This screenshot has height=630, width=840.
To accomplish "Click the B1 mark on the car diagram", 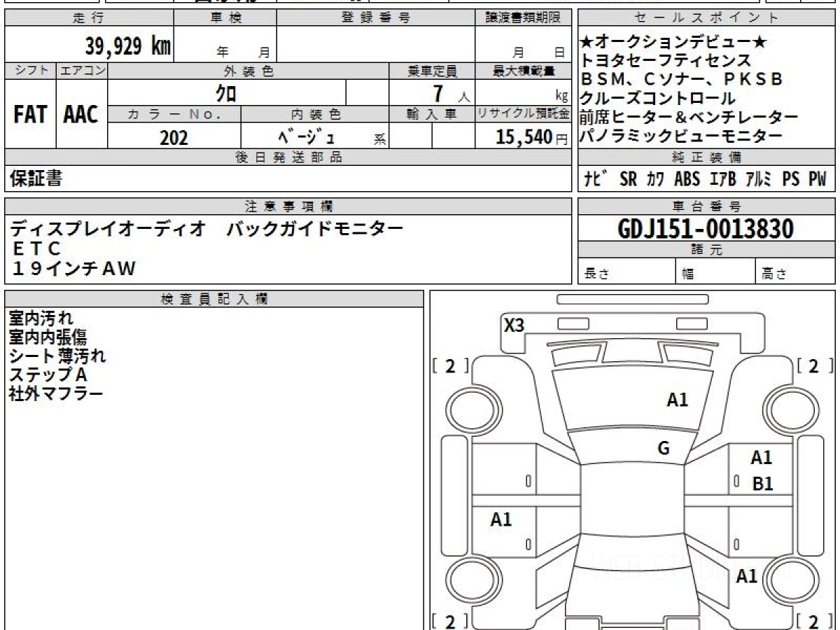I will tap(762, 484).
